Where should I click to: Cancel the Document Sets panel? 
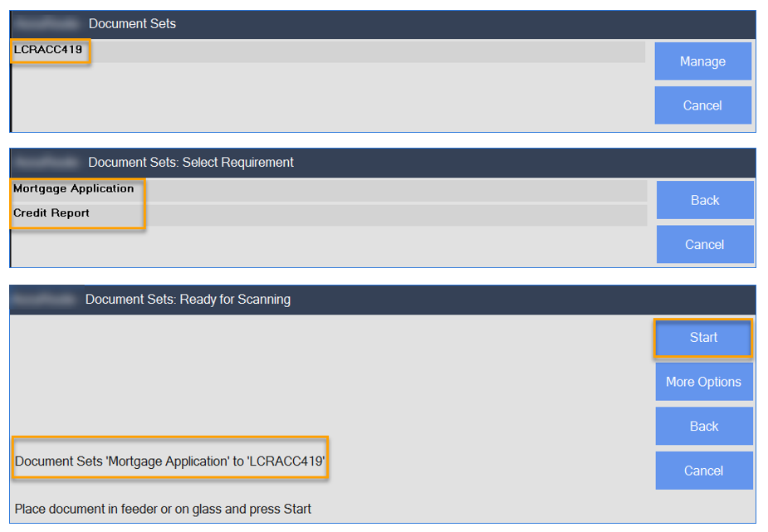[703, 105]
